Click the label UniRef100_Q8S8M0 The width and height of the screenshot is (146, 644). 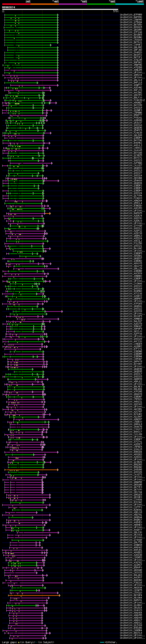pos(131,30)
